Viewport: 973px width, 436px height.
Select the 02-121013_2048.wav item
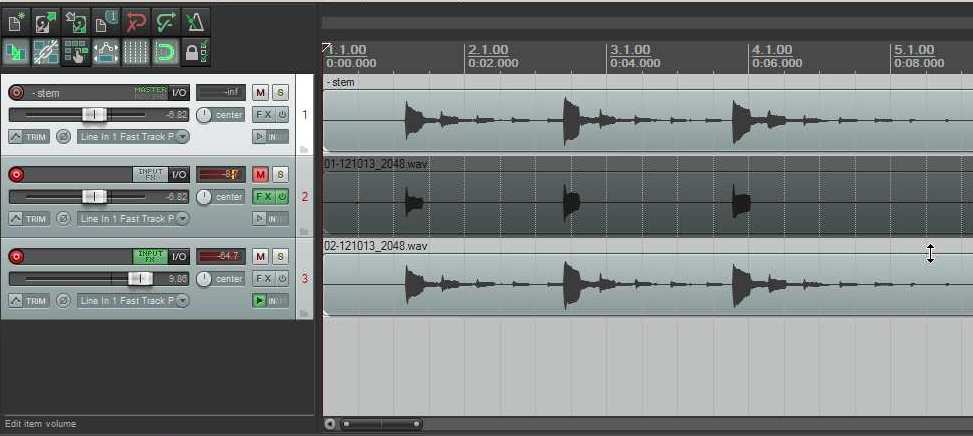[648, 277]
